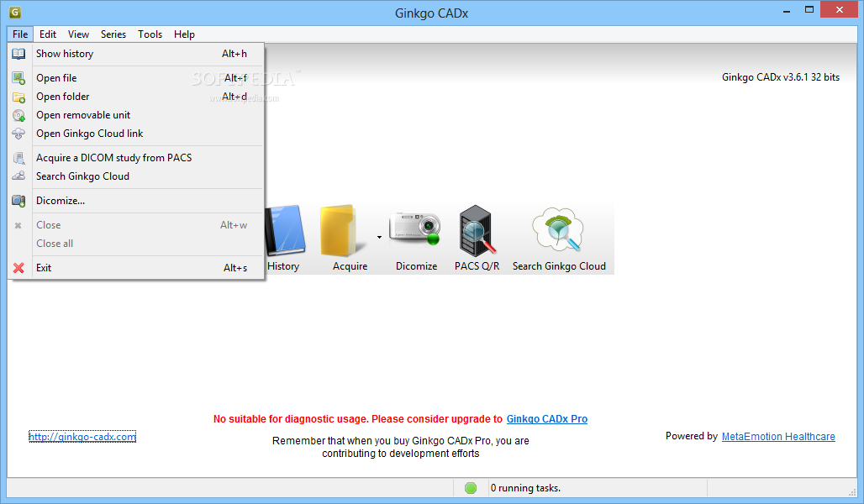Click the window resize grip corner
The image size is (864, 504).
pyautogui.click(x=852, y=492)
